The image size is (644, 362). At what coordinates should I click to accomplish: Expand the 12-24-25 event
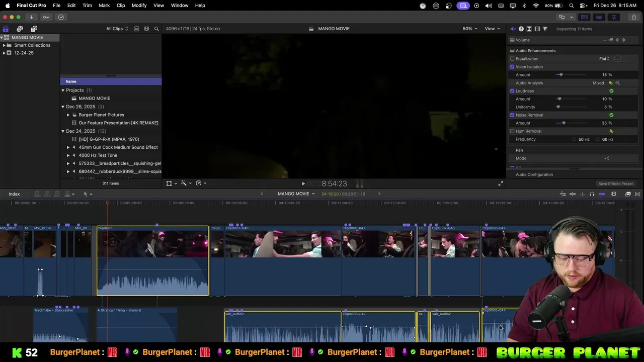pos(4,53)
